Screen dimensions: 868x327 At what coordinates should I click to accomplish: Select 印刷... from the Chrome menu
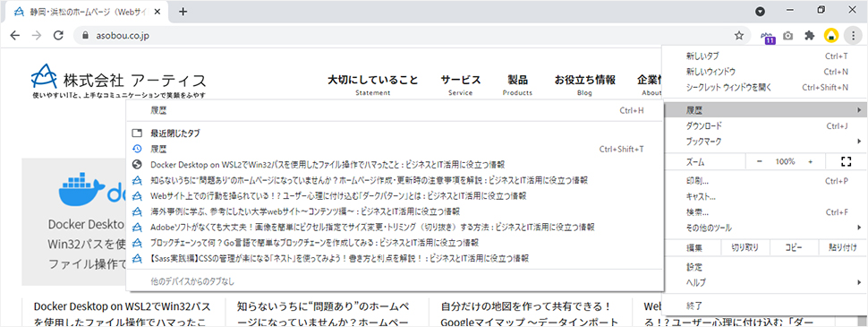tap(764, 181)
